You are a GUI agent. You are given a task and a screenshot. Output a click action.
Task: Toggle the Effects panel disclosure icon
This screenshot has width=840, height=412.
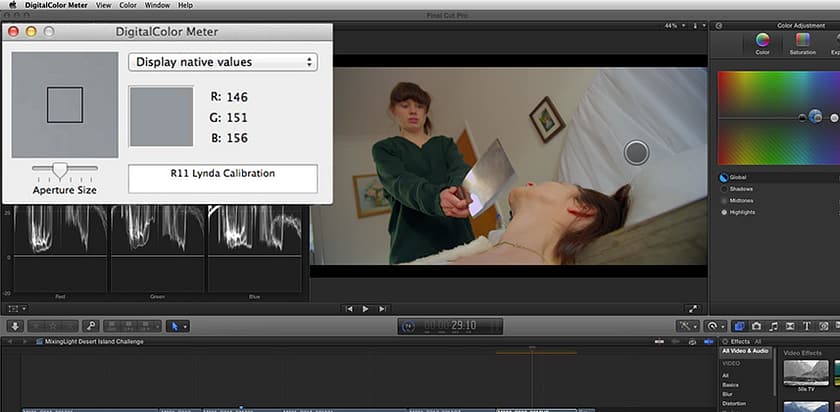pyautogui.click(x=725, y=341)
